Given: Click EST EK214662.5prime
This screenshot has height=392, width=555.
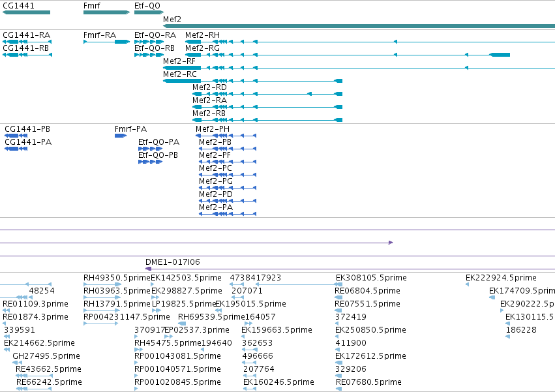Looking at the screenshot, I should coord(39,343).
